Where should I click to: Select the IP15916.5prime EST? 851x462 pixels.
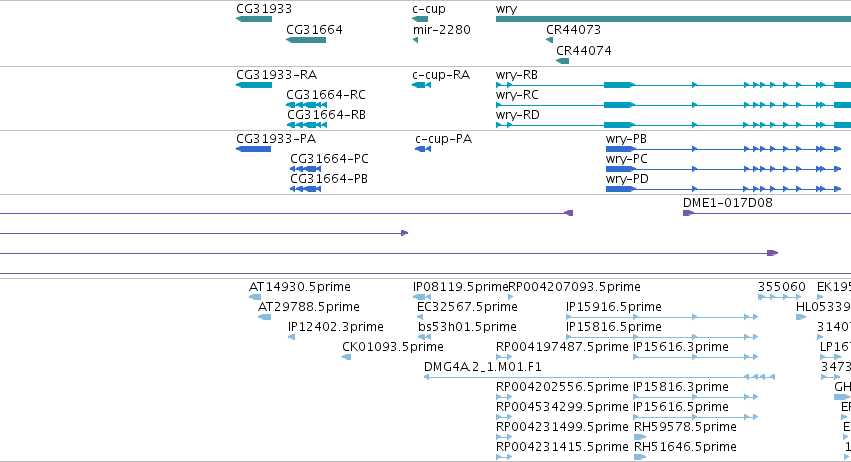coord(662,317)
